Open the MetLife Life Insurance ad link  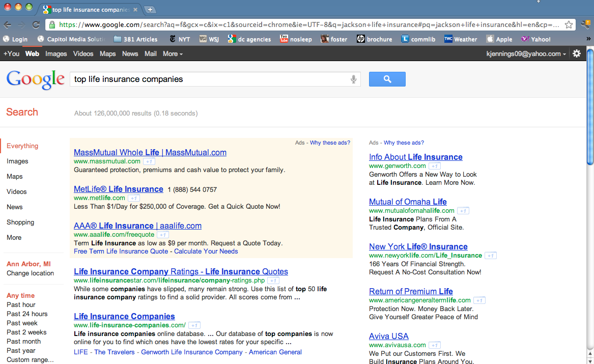click(119, 189)
